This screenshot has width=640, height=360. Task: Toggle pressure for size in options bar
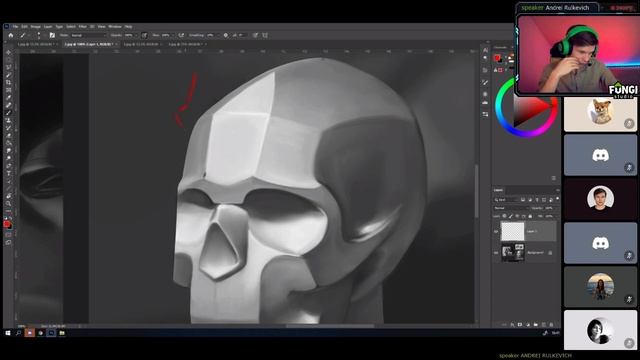pyautogui.click(x=256, y=35)
